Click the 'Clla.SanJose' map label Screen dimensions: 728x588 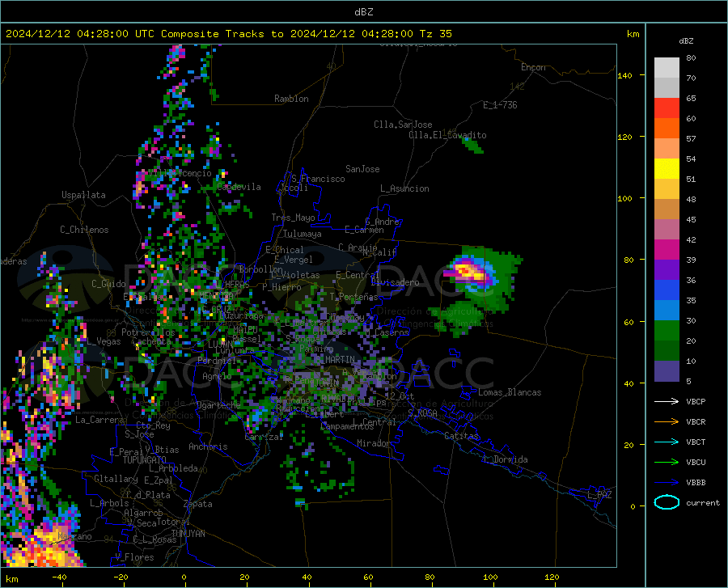pyautogui.click(x=403, y=125)
